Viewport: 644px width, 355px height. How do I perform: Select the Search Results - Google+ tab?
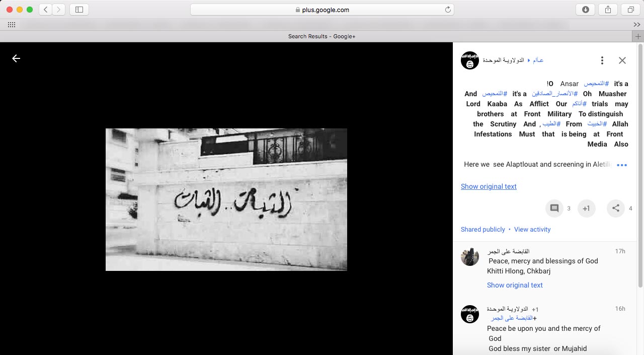(321, 36)
